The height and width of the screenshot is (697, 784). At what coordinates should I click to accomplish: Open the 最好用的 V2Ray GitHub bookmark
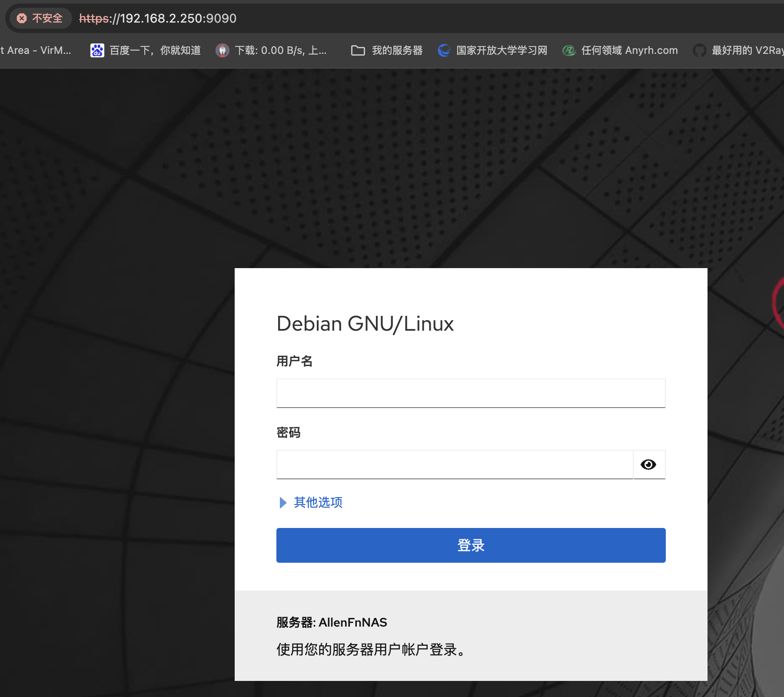(738, 50)
